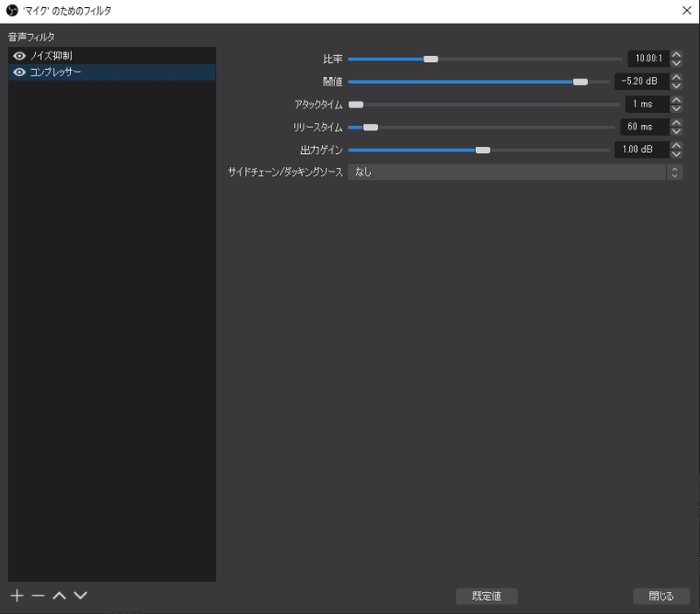Click the OBS logo in title bar
This screenshot has height=614, width=700.
coord(12,10)
